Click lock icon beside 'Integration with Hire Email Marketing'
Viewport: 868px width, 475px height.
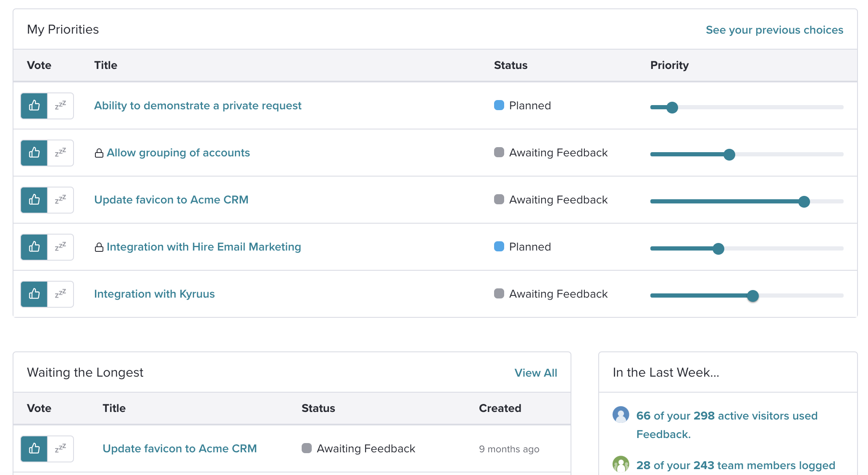click(99, 247)
